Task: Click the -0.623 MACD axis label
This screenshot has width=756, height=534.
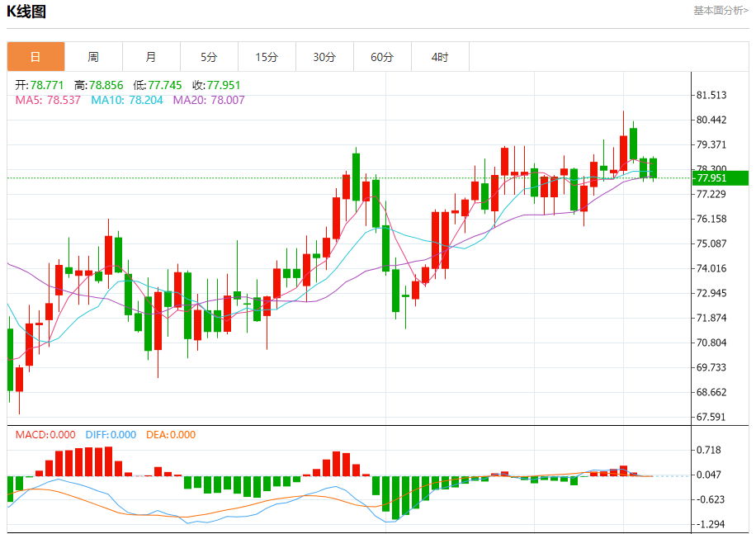Action: point(710,499)
